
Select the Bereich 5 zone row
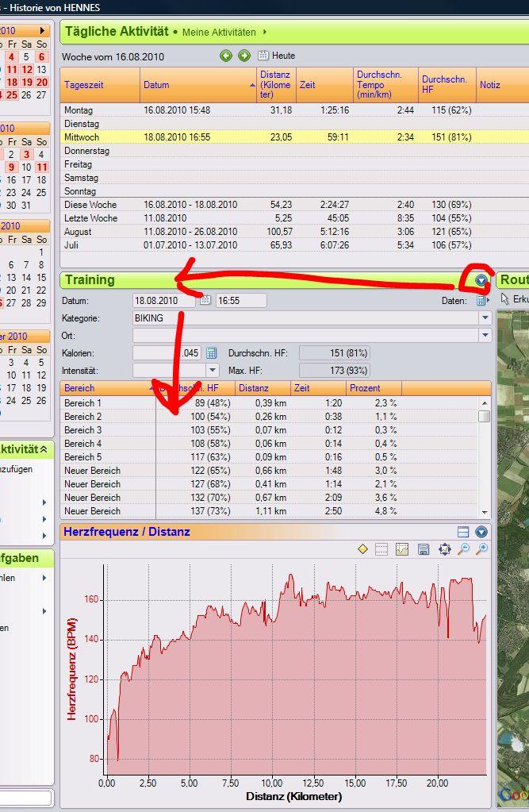(x=269, y=456)
